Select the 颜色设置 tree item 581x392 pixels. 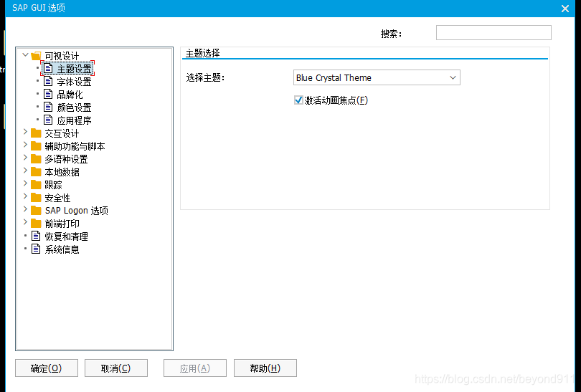click(x=74, y=107)
